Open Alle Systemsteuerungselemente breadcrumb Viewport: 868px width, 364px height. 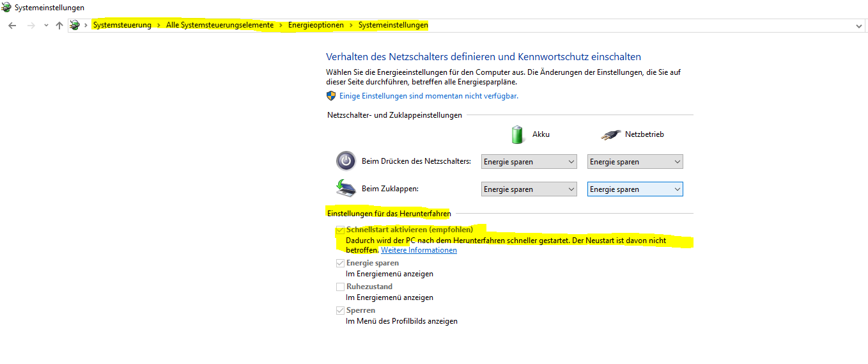(220, 25)
